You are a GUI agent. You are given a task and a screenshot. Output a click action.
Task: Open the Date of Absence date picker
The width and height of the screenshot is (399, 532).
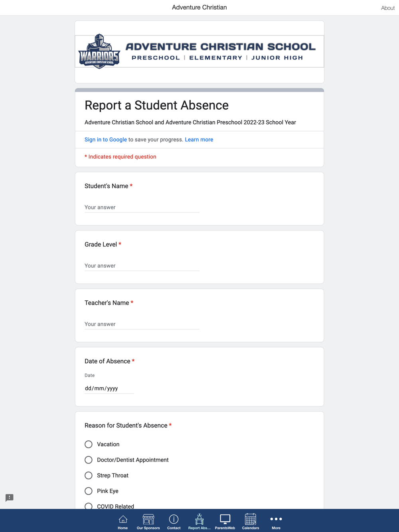coord(109,388)
